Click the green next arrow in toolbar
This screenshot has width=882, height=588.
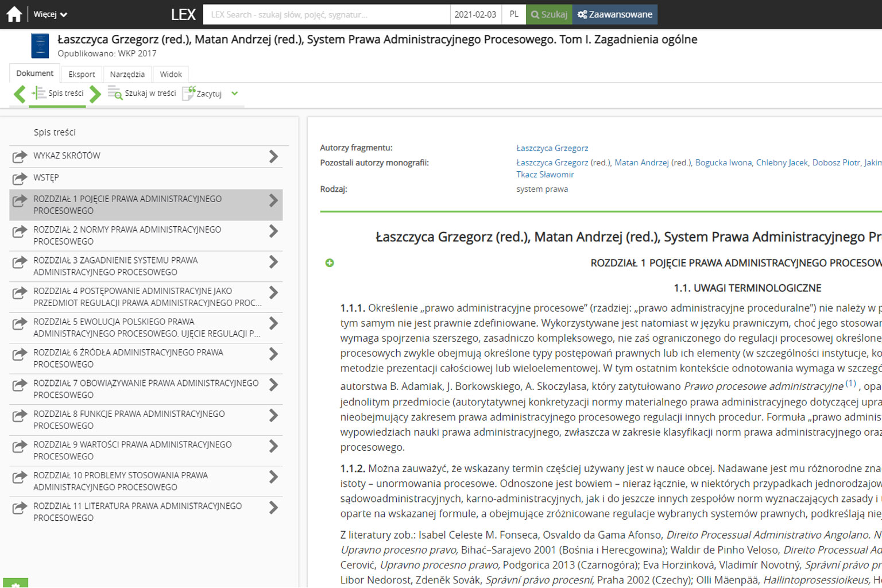95,94
